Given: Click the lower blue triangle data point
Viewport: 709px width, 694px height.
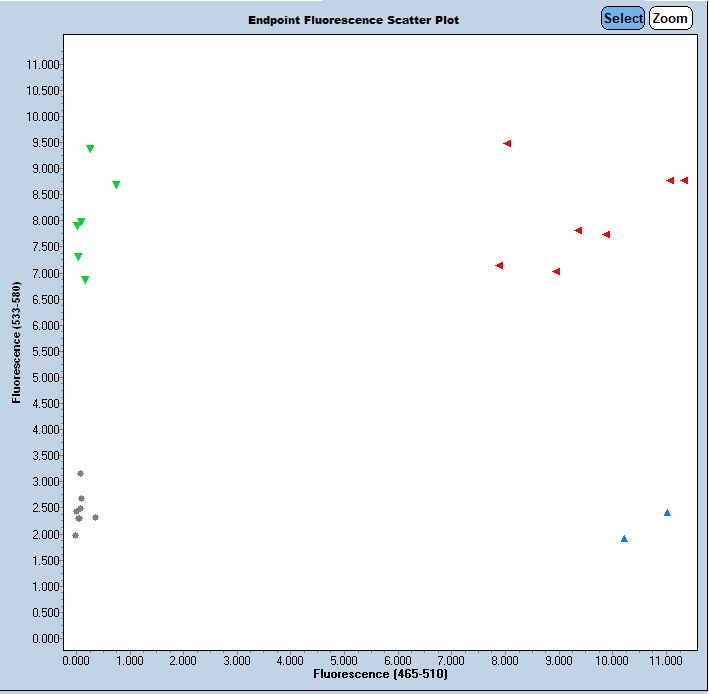Looking at the screenshot, I should [x=624, y=538].
